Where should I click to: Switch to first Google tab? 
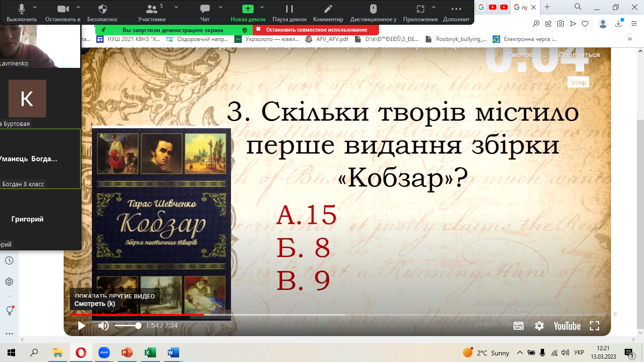point(481,7)
